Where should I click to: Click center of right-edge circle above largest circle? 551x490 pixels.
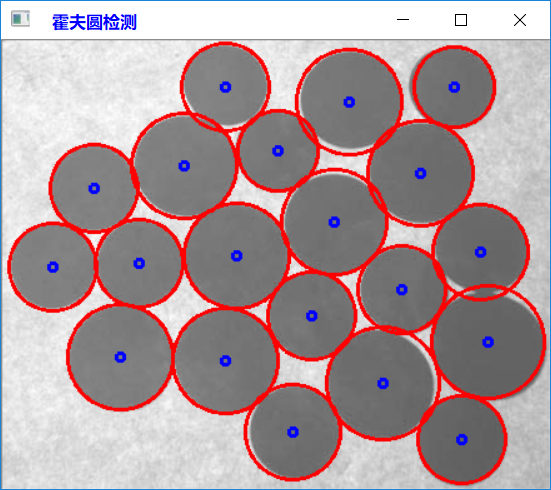coord(480,252)
